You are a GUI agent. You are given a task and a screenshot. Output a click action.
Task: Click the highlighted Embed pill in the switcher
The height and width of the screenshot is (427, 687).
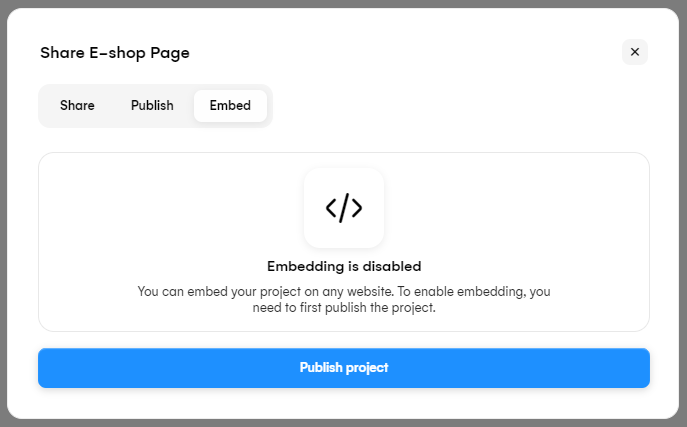(x=230, y=105)
